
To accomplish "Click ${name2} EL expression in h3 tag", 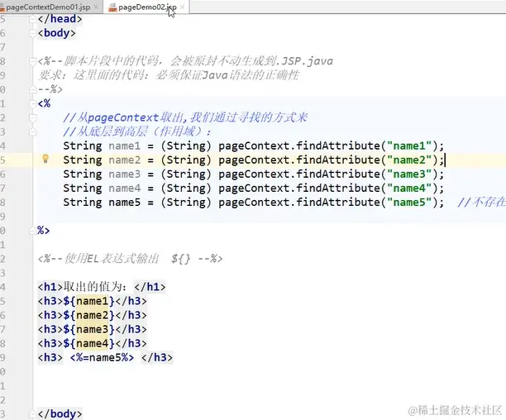I will coord(89,316).
